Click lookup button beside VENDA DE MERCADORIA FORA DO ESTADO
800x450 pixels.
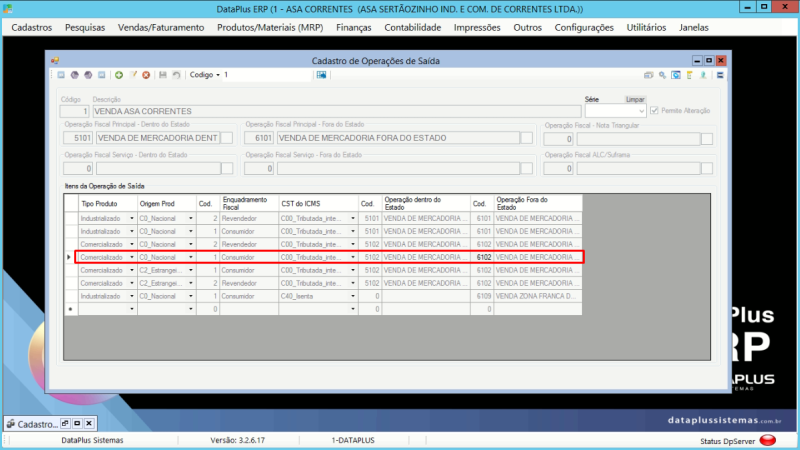pyautogui.click(x=527, y=138)
